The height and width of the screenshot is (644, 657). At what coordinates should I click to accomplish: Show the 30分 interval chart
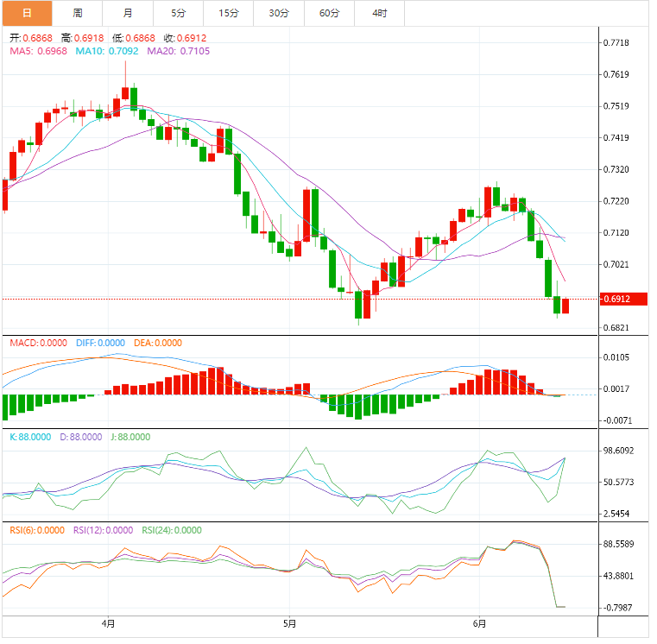(x=279, y=13)
